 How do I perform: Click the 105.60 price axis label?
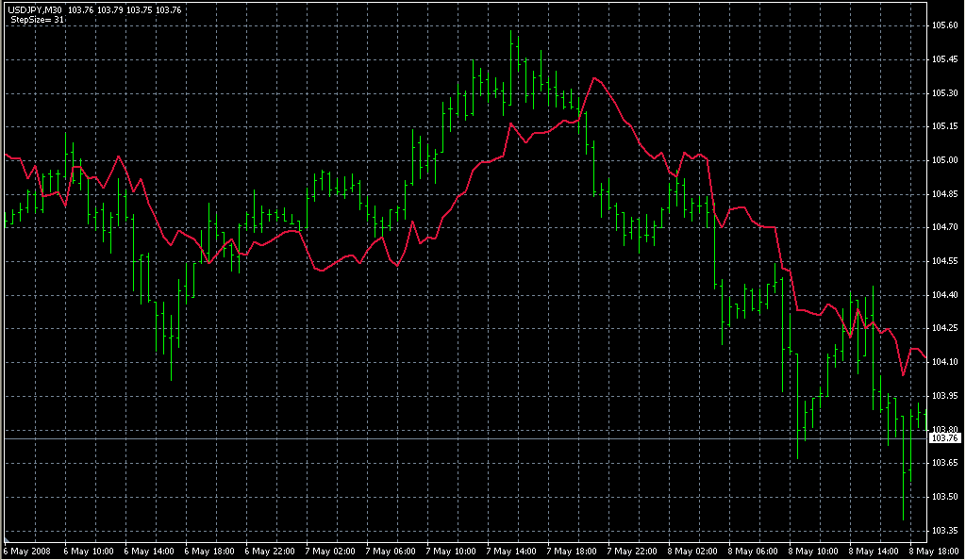click(946, 25)
